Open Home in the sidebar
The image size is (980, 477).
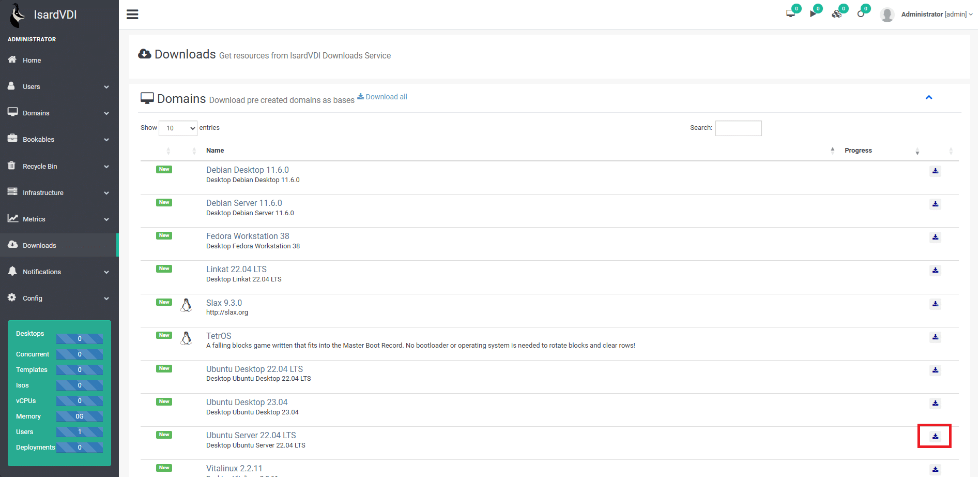(x=32, y=61)
